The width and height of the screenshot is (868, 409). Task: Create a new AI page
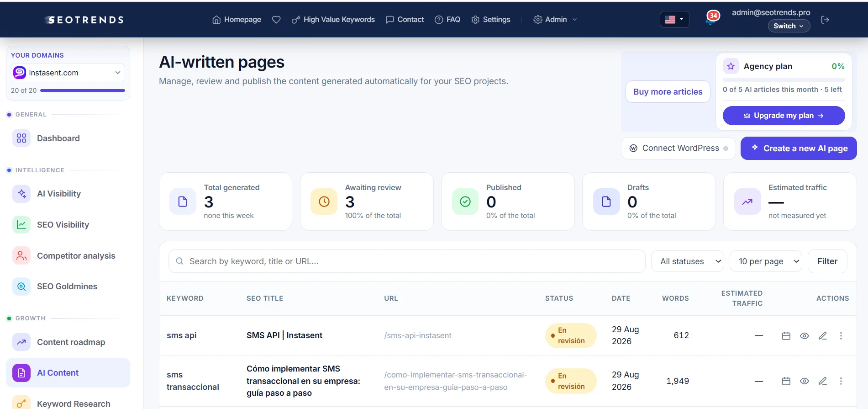[x=799, y=149]
